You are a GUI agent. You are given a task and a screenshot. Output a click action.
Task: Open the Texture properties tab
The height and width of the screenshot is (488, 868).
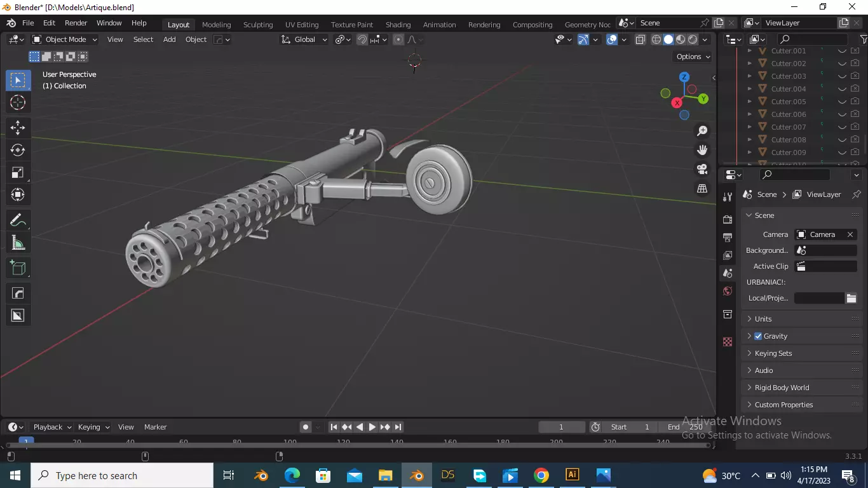point(728,342)
